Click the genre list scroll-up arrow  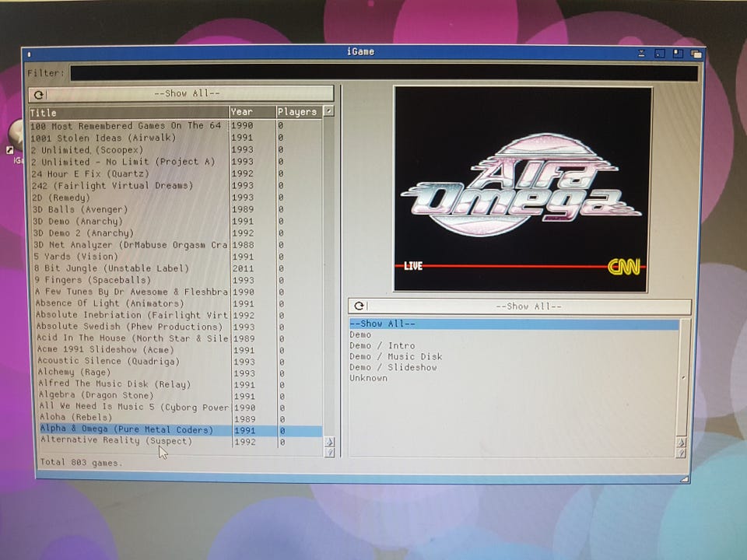coord(682,442)
